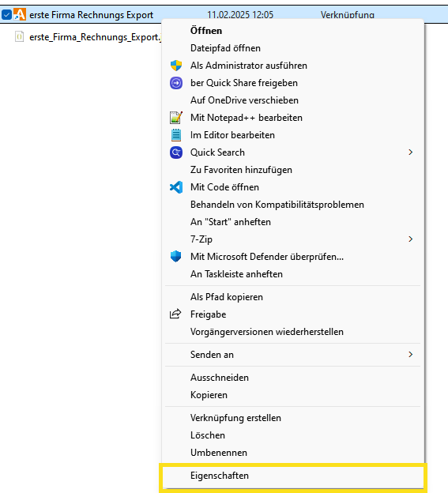Viewport: 448px width, 493px height.
Task: Click the file icon of erste_Firma_Rechnungs_Export
Action: pos(19,37)
